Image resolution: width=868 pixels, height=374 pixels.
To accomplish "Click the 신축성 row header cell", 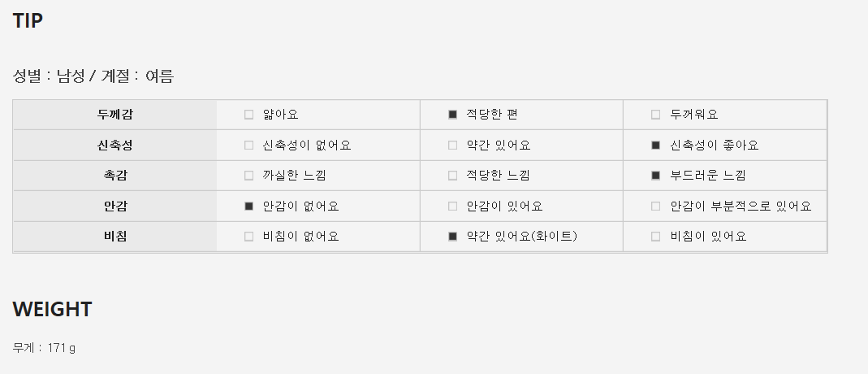I will point(114,146).
